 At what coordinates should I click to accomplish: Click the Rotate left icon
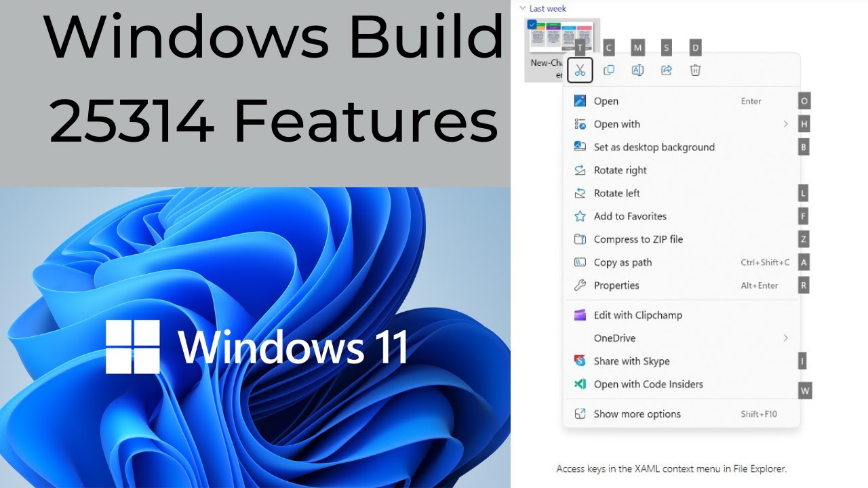pos(580,193)
